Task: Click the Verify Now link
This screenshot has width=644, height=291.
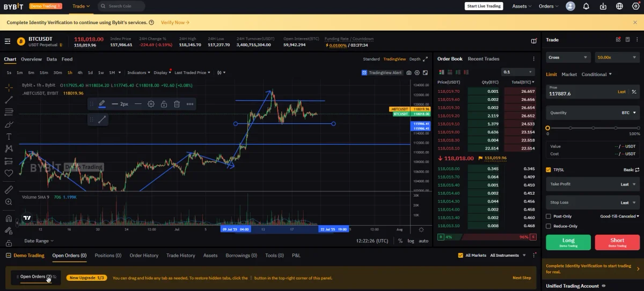Action: [x=175, y=23]
